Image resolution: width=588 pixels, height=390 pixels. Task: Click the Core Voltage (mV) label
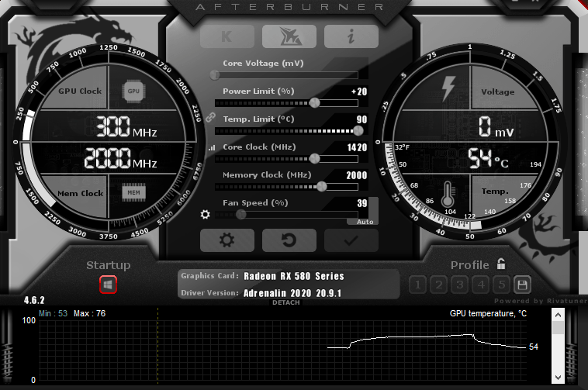pos(263,64)
